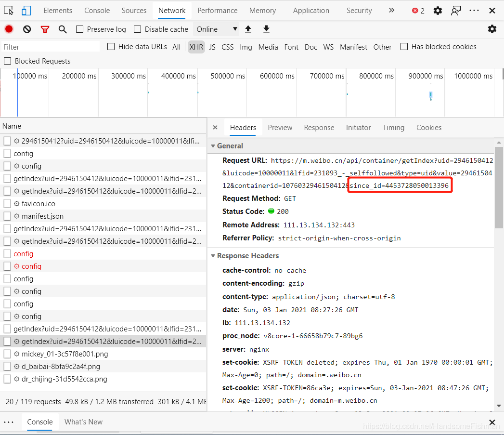Open What's New drawer tab
Image resolution: width=504 pixels, height=435 pixels.
click(84, 422)
